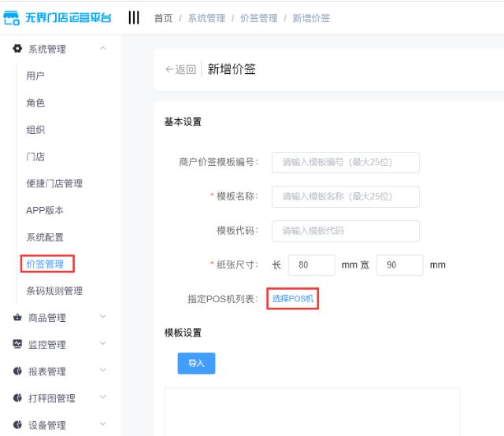
Task: Select 便捷门店管理 from sidebar
Action: pyautogui.click(x=54, y=183)
